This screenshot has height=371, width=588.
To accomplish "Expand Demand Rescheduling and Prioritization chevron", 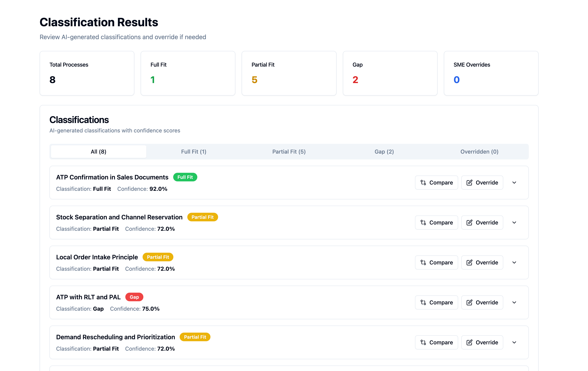I will coord(514,342).
